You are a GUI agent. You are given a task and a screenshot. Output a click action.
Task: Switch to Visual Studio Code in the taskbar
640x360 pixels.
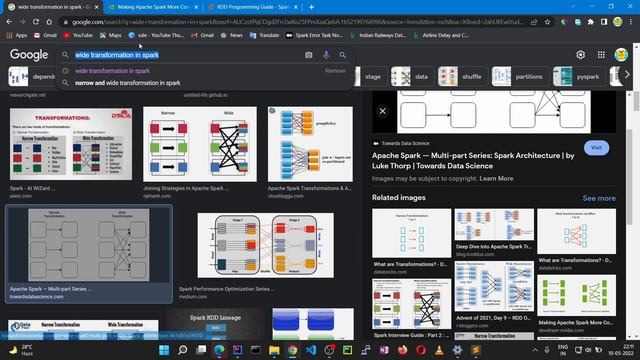pos(311,350)
